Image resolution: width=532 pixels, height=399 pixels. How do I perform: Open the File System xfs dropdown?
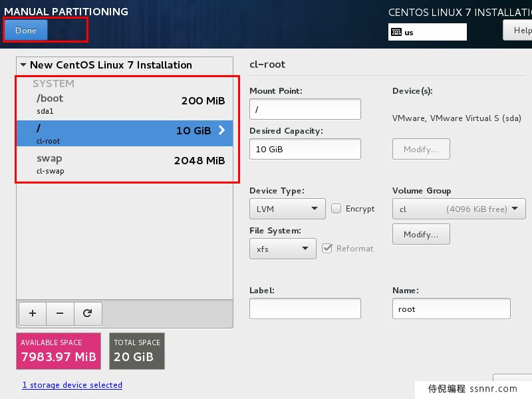(x=283, y=249)
